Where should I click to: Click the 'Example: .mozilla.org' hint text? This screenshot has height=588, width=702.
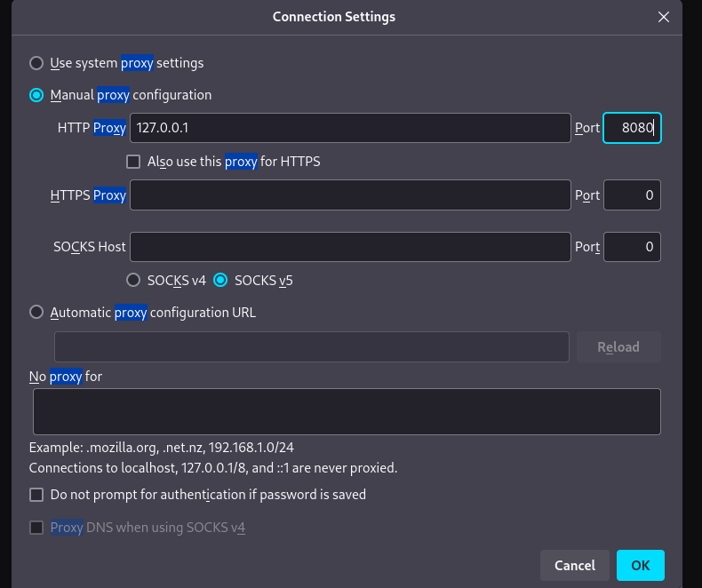click(x=162, y=448)
